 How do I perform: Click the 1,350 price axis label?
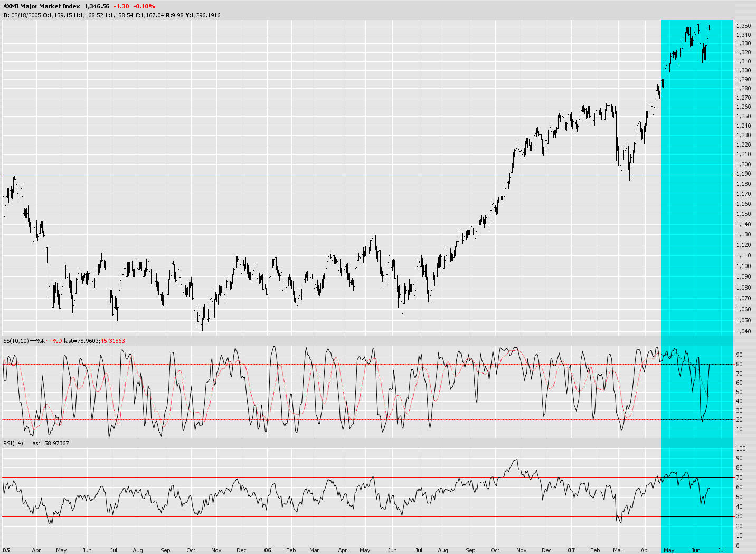[743, 26]
